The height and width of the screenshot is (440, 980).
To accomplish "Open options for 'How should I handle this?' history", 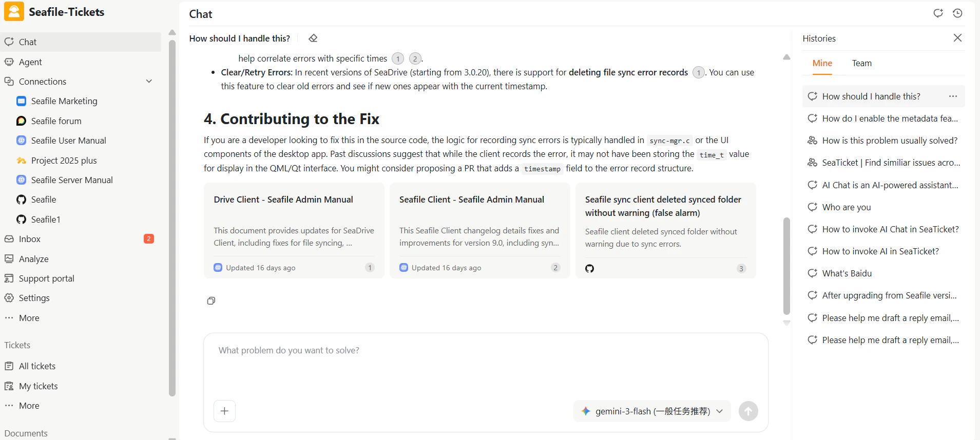I will click(953, 96).
